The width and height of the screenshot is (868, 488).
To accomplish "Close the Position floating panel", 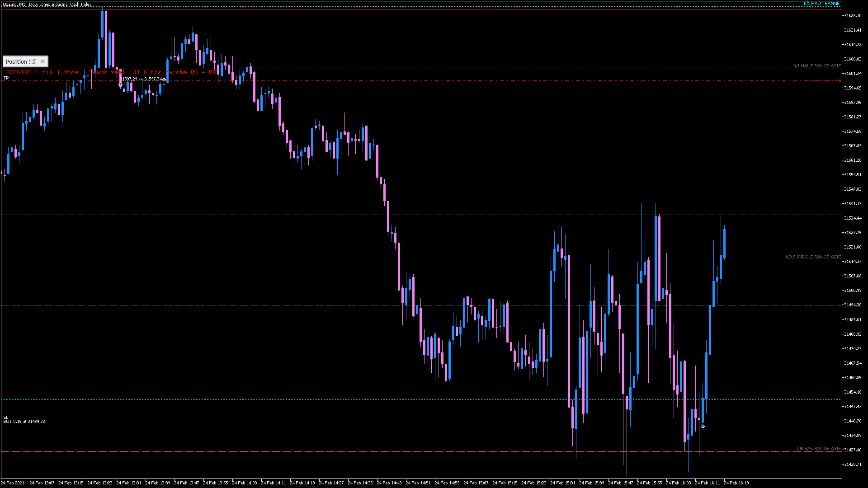I will 42,61.
